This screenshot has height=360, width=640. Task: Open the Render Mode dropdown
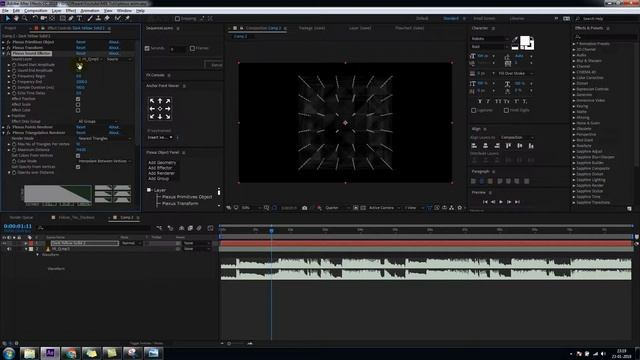(x=104, y=139)
